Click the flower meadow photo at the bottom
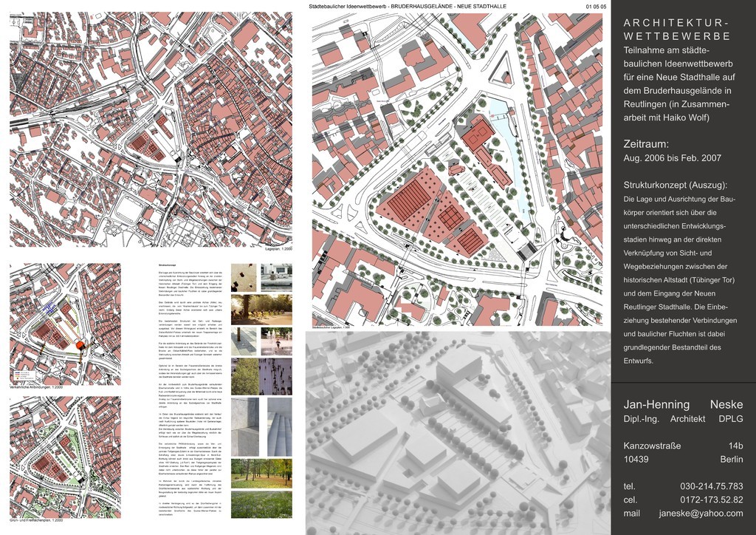Viewport: 756px width, 535px height. tap(261, 505)
